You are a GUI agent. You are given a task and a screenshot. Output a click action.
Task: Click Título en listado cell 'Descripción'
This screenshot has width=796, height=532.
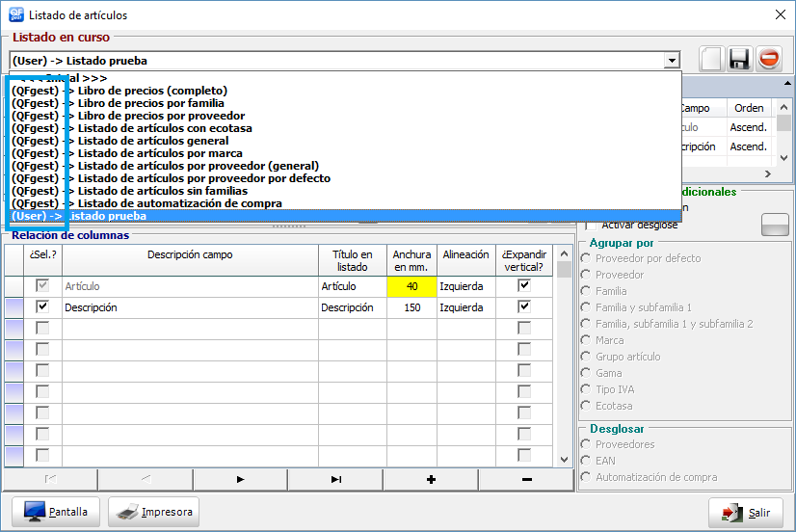353,307
